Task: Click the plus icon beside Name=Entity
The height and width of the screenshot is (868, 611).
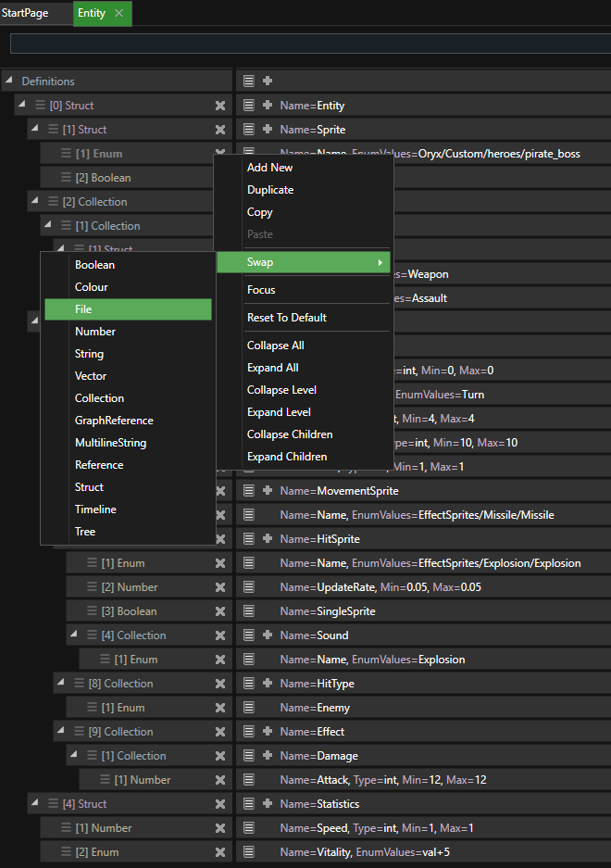Action: 268,106
